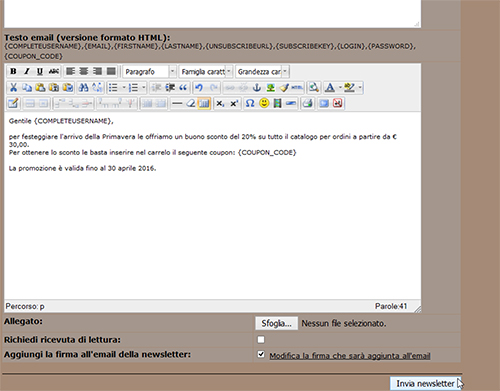Insert a special character with Omega icon
Screen dimensions: 500x391
[x=250, y=103]
